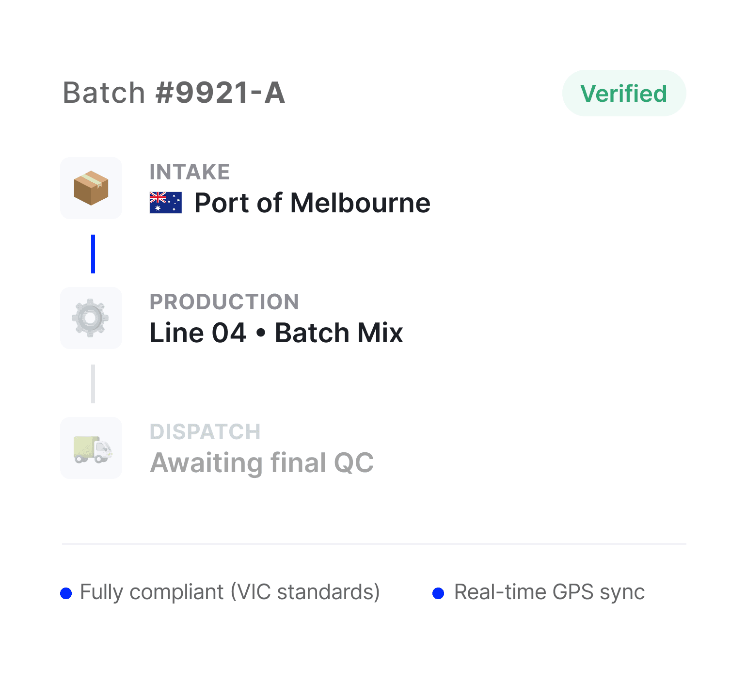Click the Australian flag icon

[166, 203]
